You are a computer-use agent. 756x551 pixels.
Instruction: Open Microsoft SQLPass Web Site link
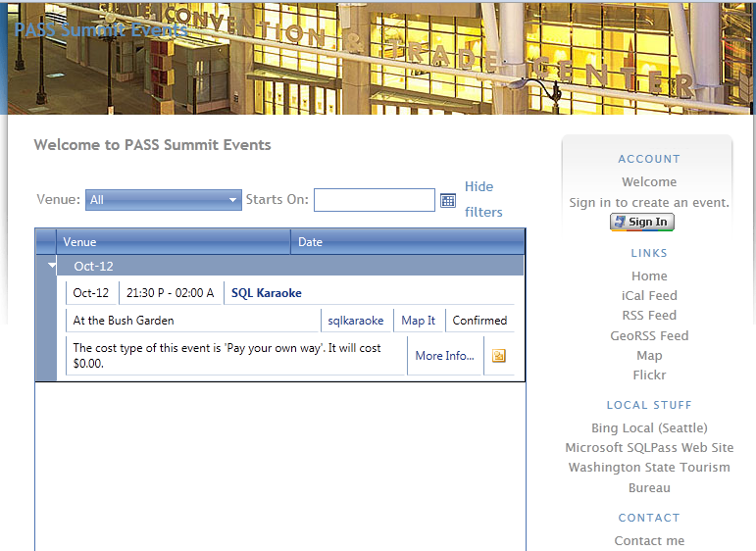click(x=649, y=447)
